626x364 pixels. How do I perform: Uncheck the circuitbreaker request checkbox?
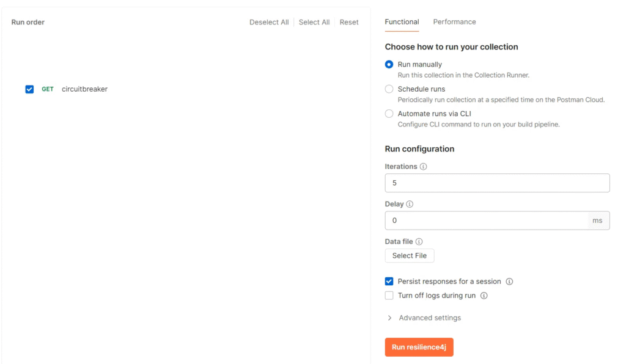29,89
